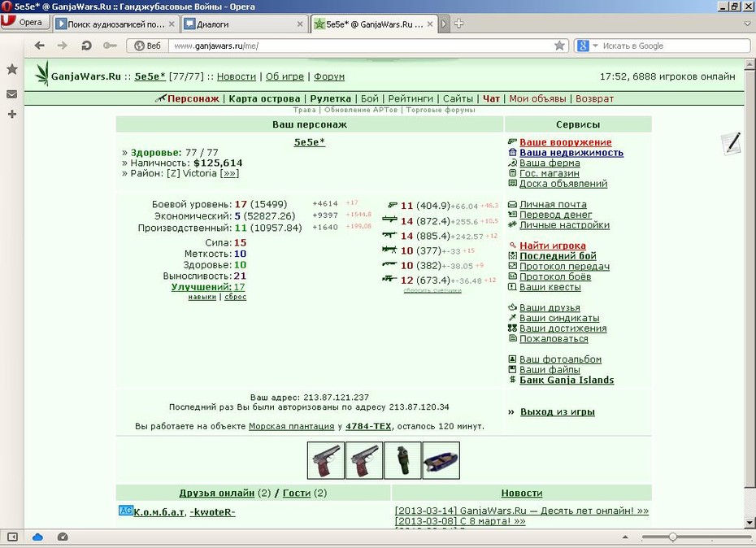The image size is (756, 548).
Task: Open a new tab with plus button
Action: click(x=458, y=24)
